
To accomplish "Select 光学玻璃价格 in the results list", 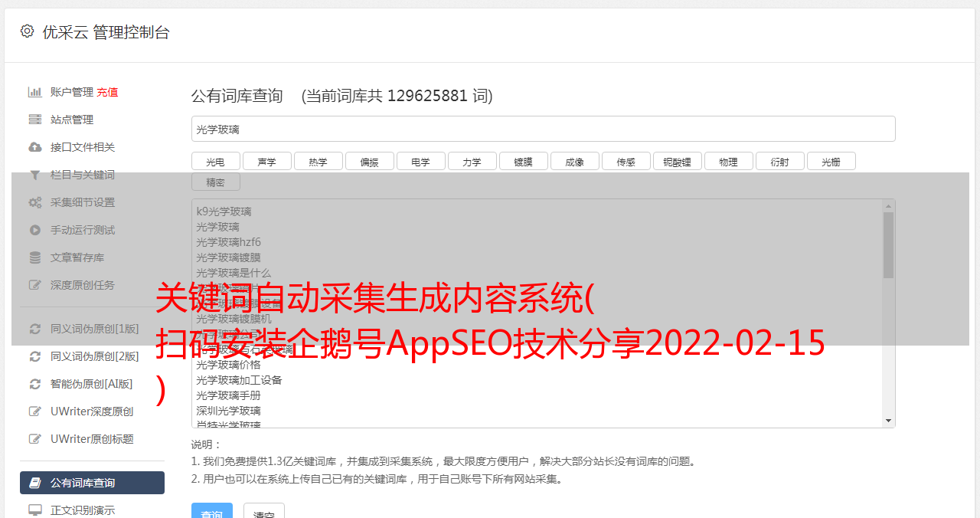I will pyautogui.click(x=228, y=365).
